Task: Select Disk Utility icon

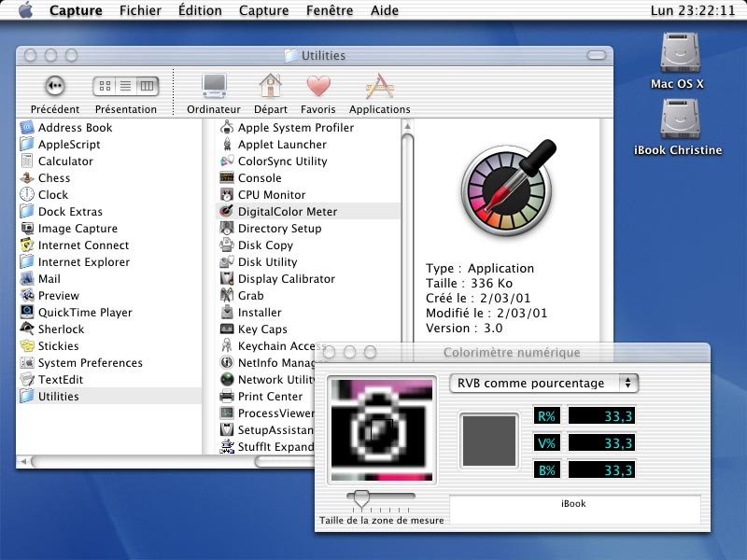Action: click(227, 261)
